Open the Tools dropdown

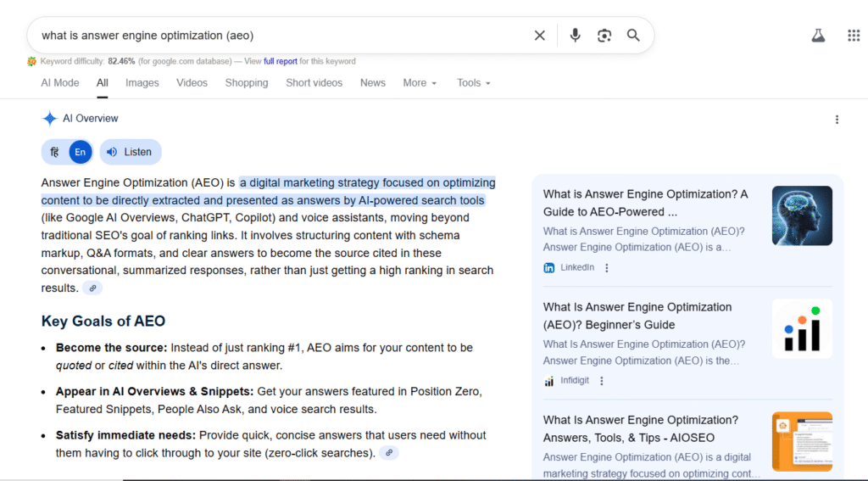(x=473, y=83)
